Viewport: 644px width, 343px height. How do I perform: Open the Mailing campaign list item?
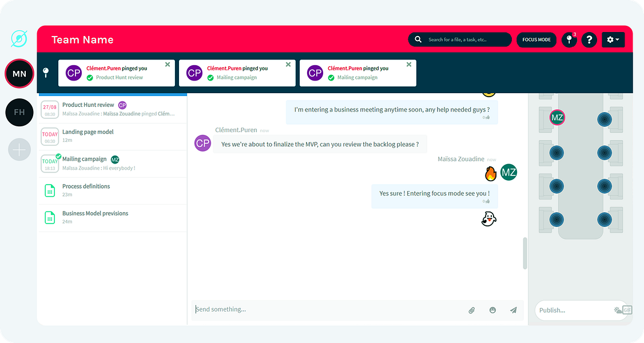(x=113, y=163)
